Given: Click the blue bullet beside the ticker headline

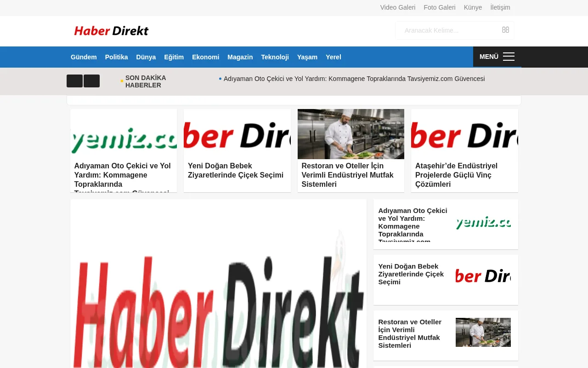Looking at the screenshot, I should pos(220,78).
